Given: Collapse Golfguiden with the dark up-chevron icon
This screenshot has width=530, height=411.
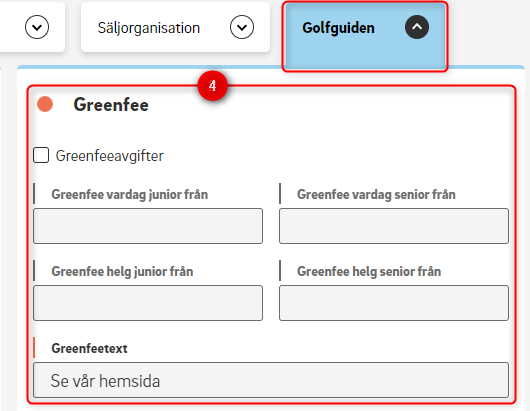Looking at the screenshot, I should [x=417, y=27].
